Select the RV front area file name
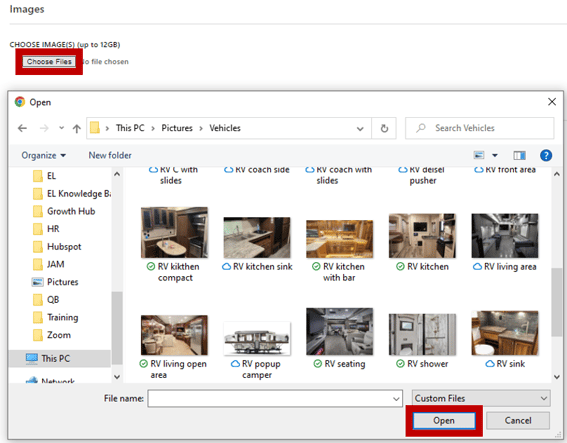567x443 pixels. point(510,170)
